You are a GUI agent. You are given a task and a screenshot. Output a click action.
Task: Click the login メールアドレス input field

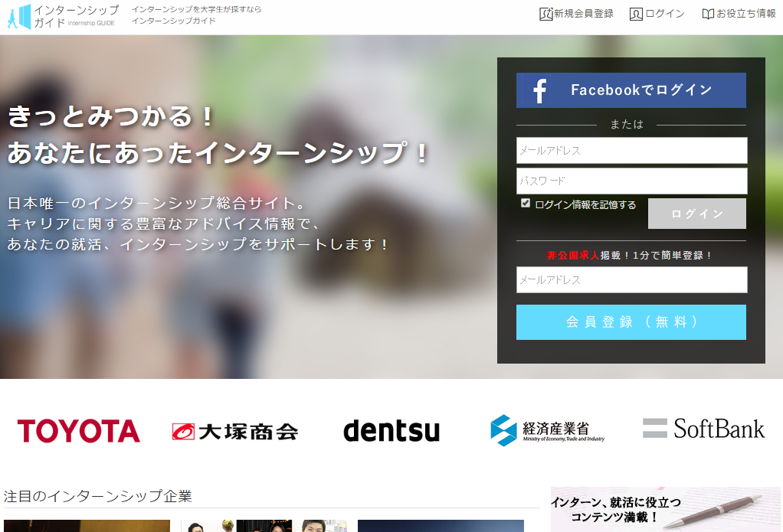point(631,150)
